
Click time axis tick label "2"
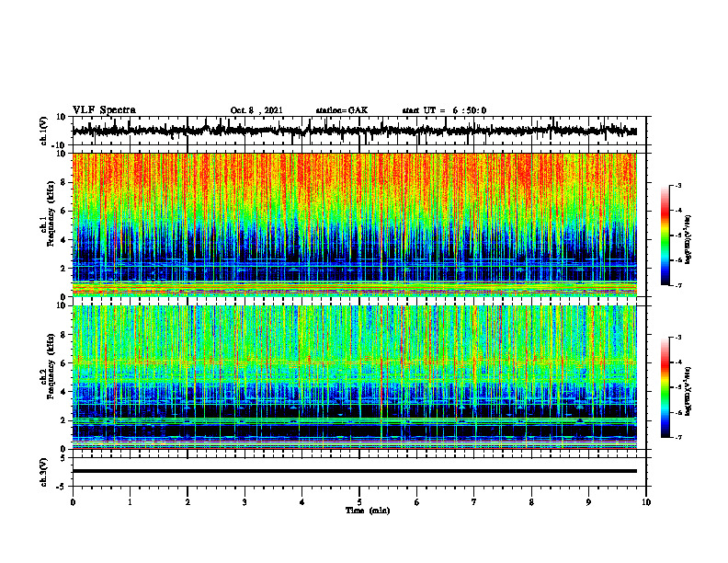pos(188,502)
